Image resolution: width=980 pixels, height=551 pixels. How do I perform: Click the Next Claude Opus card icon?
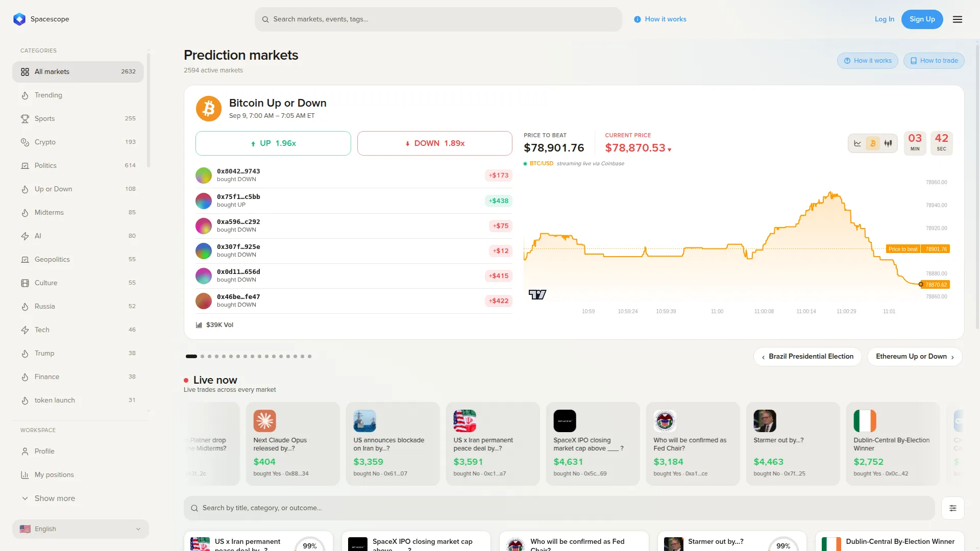pos(264,421)
